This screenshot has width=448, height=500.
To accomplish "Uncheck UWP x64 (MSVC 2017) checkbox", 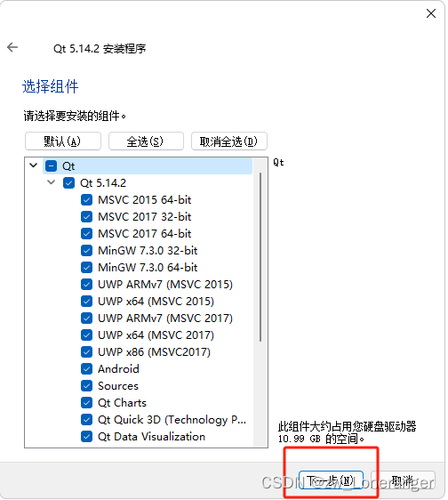I will [x=87, y=335].
